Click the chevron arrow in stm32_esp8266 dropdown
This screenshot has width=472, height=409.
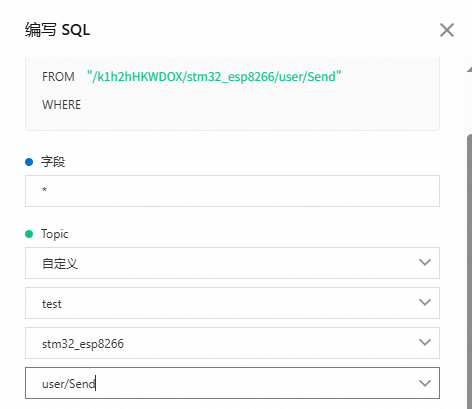click(x=425, y=342)
